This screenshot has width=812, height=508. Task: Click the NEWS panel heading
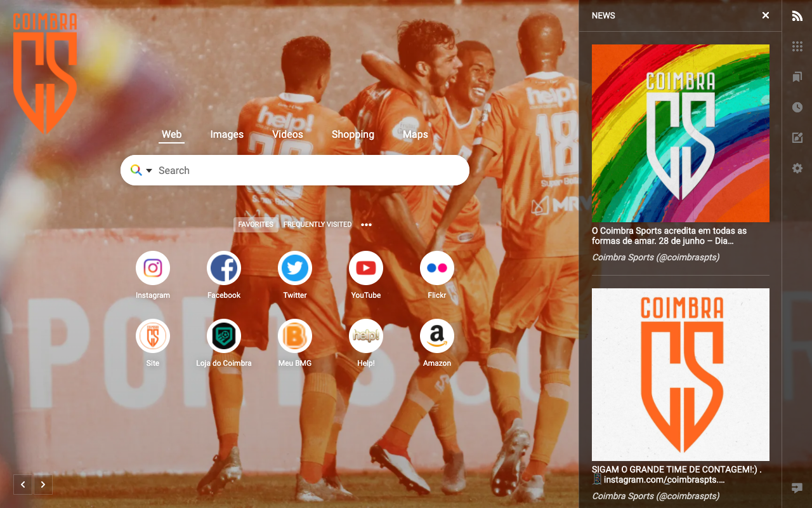coord(603,15)
